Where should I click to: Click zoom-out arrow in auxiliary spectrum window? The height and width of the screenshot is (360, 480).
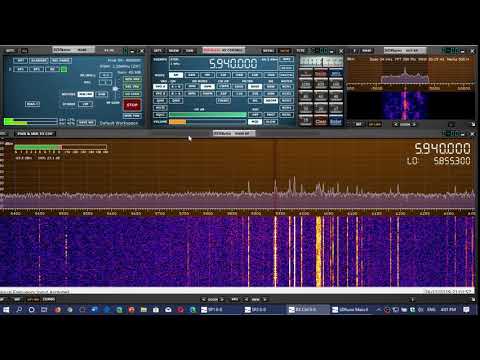[x=396, y=124]
